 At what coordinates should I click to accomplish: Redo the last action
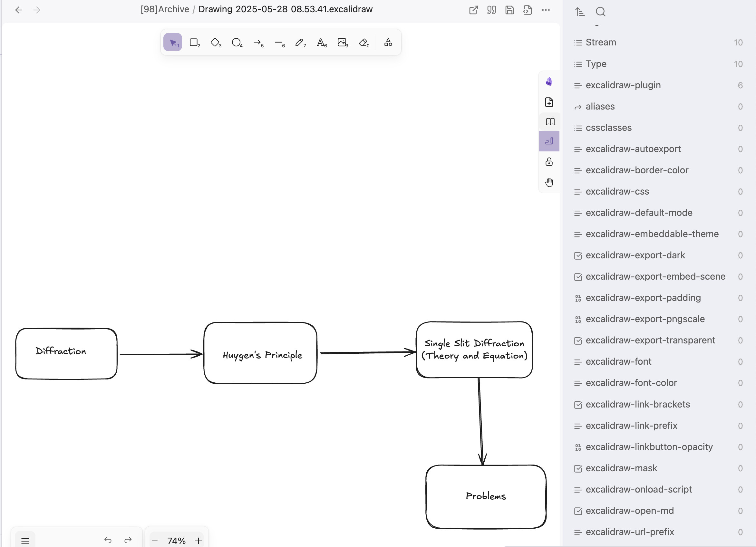pos(128,540)
